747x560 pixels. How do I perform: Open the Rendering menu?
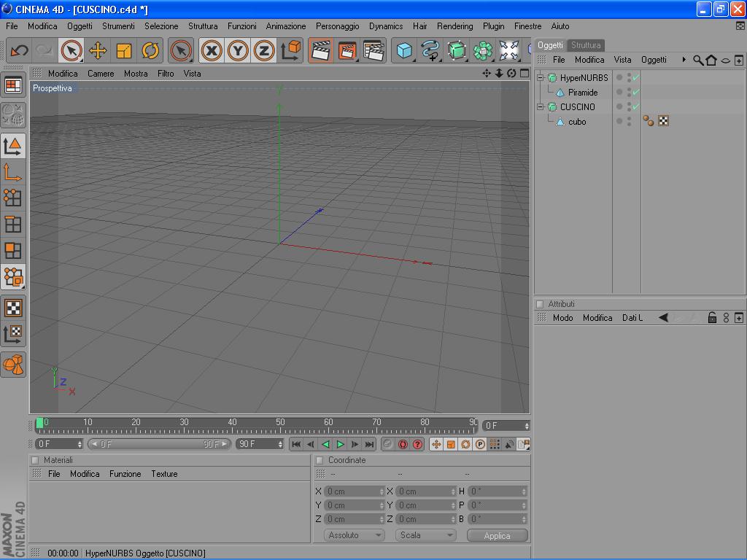[454, 26]
